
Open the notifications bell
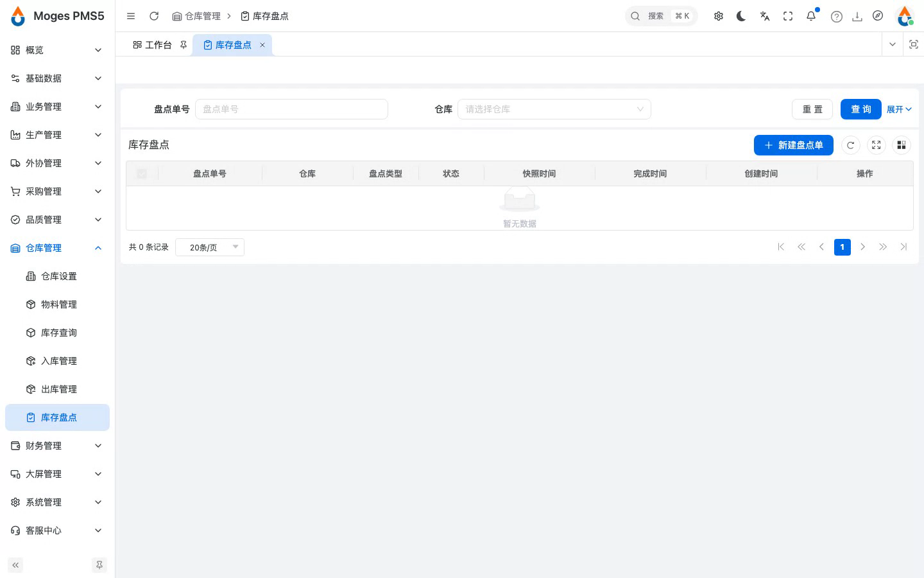coord(811,16)
